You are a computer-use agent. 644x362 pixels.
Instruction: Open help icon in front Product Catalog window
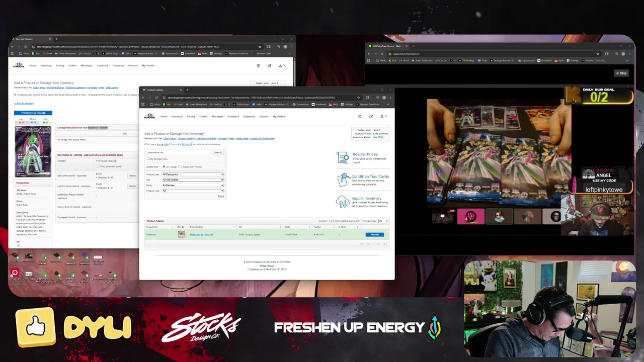(x=360, y=116)
